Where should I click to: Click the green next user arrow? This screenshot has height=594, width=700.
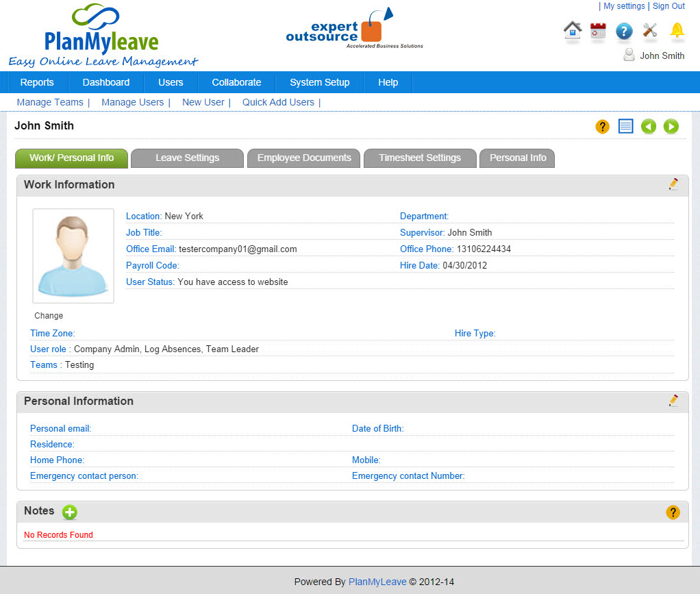coord(671,126)
